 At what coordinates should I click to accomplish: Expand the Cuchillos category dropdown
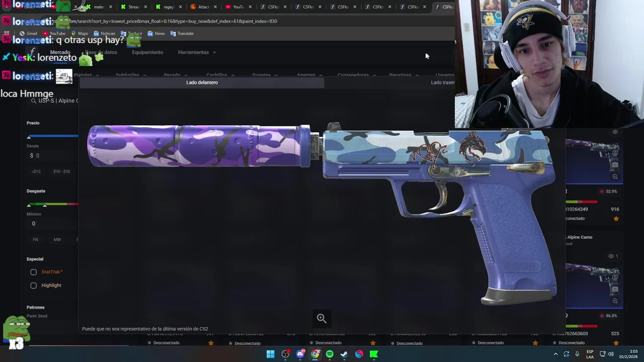tap(220, 75)
